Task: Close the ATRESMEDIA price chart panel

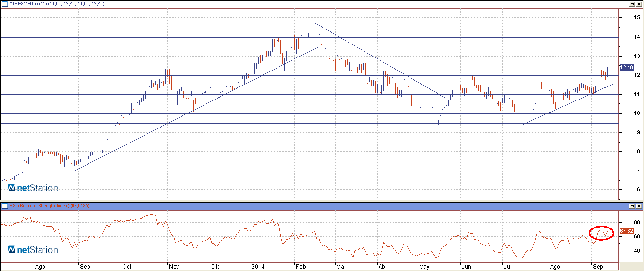Action: click(639, 4)
